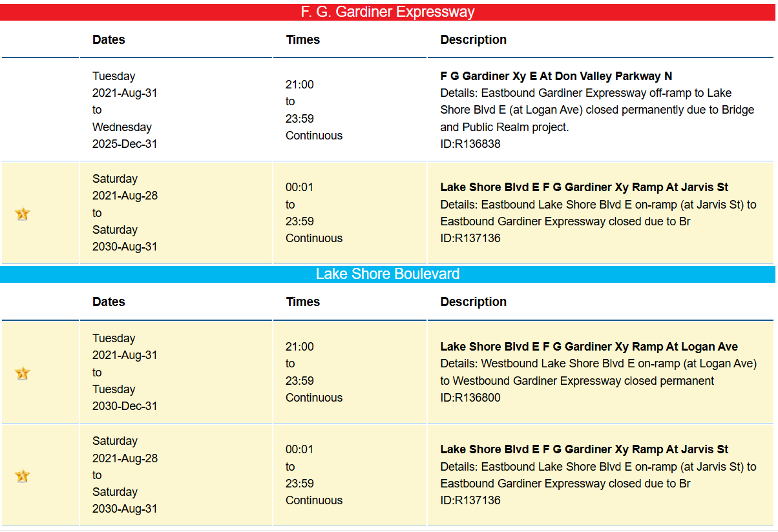Click Description column header under Gardiner Expressway
Viewport: 778px width, 532px height.
click(x=473, y=39)
